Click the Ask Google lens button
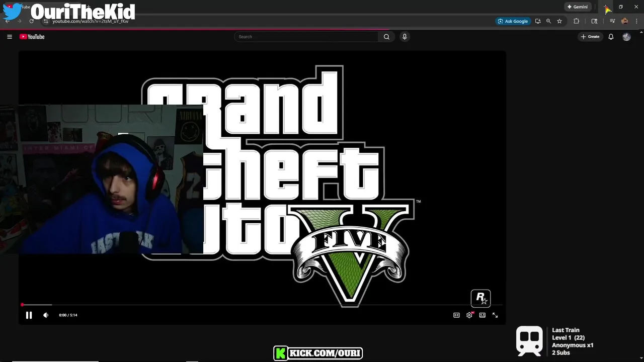 pyautogui.click(x=513, y=21)
